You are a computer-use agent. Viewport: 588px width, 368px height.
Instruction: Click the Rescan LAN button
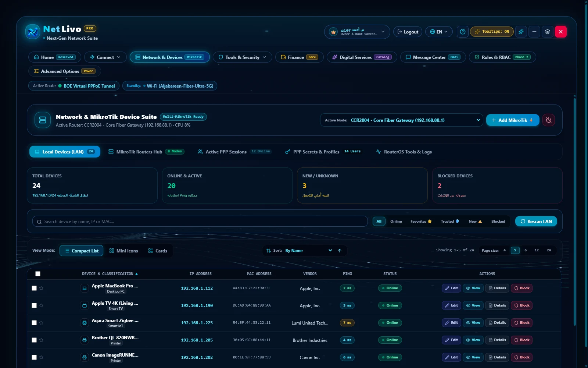pos(536,221)
